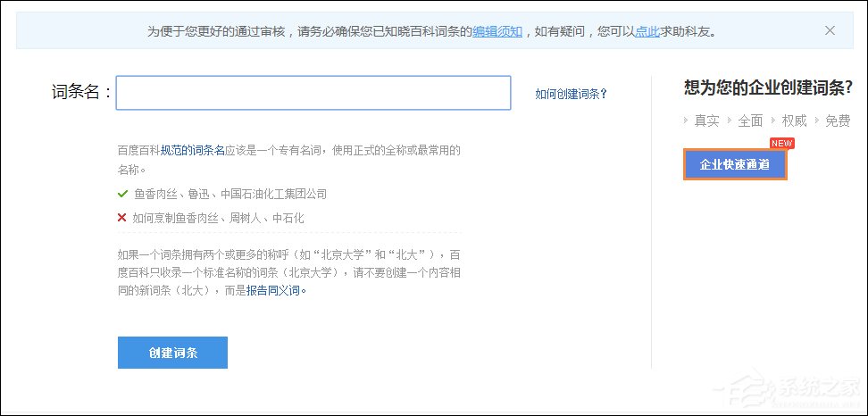Click the 创建词条 button

pos(172,353)
